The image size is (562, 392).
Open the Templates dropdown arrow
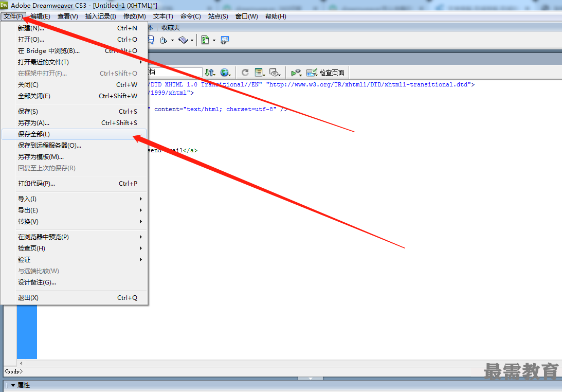click(x=214, y=41)
